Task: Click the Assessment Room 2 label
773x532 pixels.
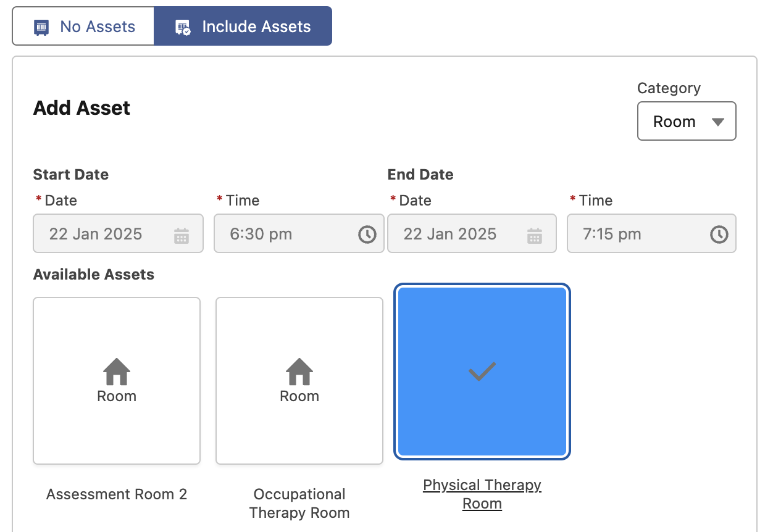Action: pos(117,494)
